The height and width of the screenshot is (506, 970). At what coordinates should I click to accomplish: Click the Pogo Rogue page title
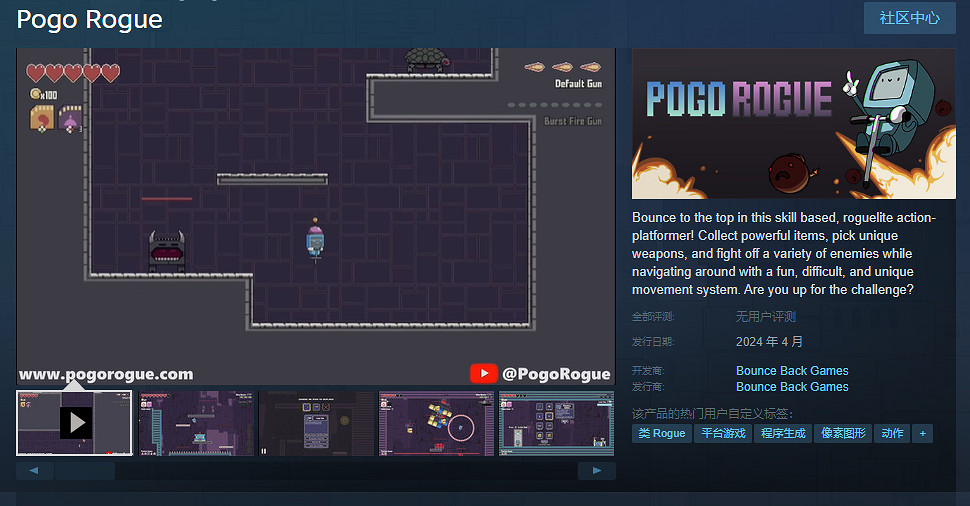[90, 19]
